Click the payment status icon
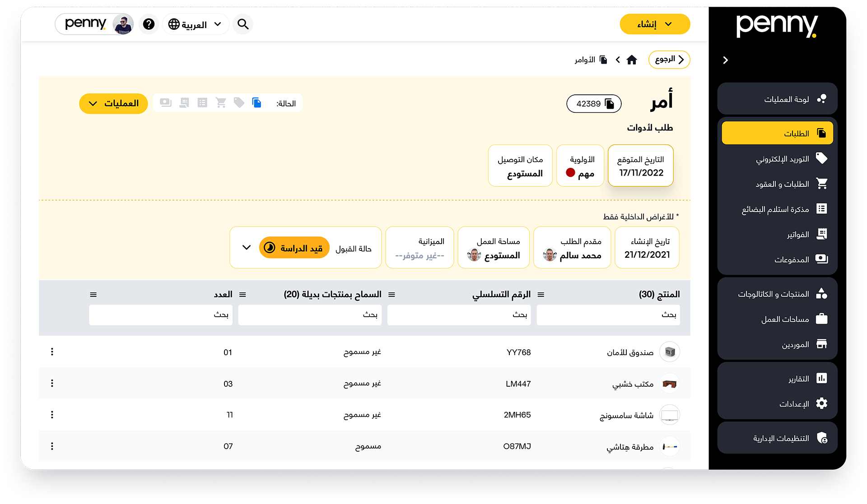This screenshot has width=867, height=504. pyautogui.click(x=166, y=103)
